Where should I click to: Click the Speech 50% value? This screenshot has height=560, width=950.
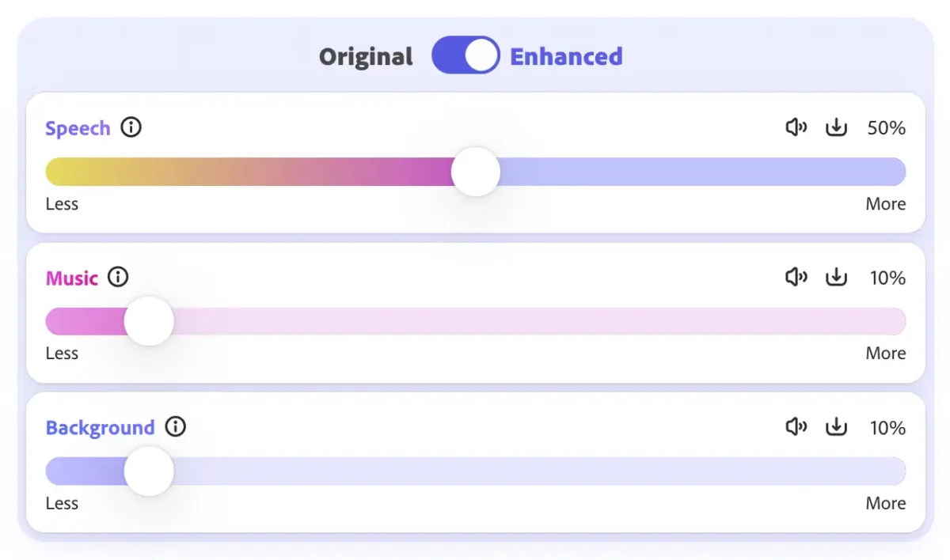[886, 128]
